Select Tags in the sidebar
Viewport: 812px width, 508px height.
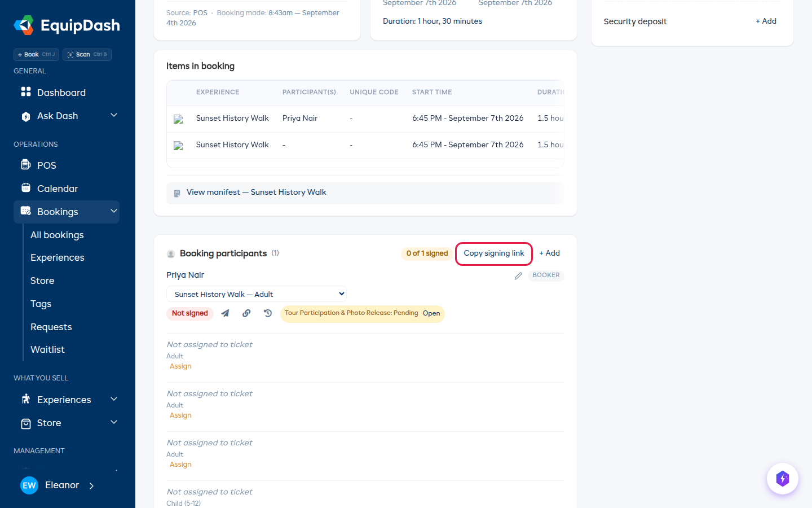click(x=41, y=304)
